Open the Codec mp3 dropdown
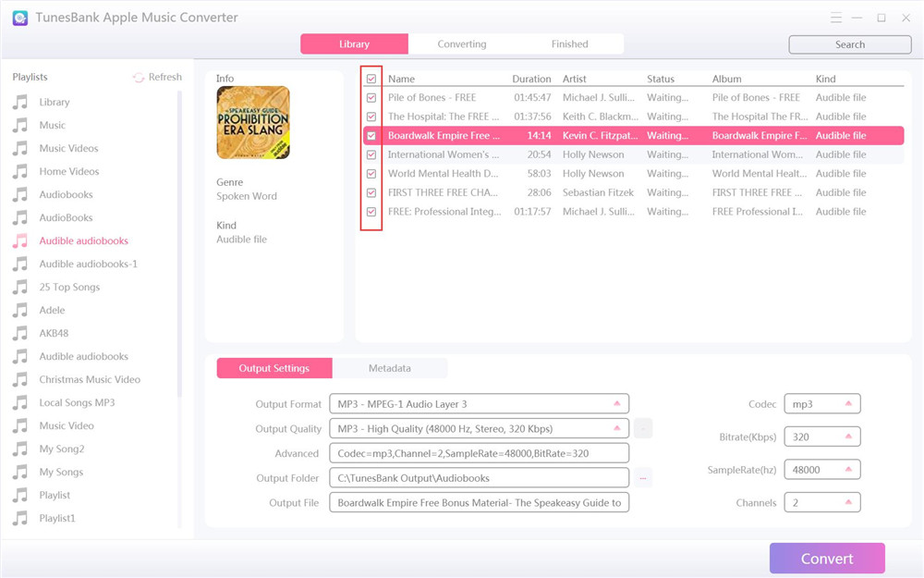The height and width of the screenshot is (578, 924). 822,404
